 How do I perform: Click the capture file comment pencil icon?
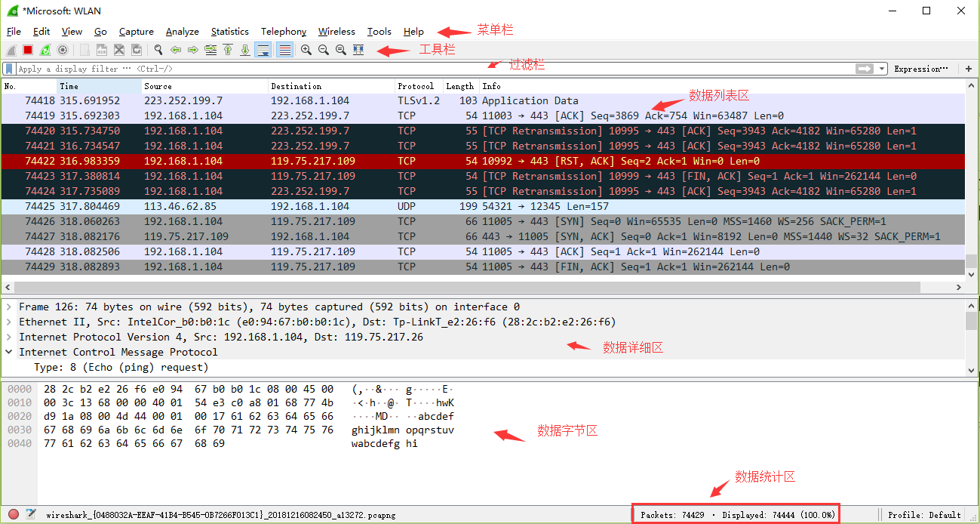point(30,513)
